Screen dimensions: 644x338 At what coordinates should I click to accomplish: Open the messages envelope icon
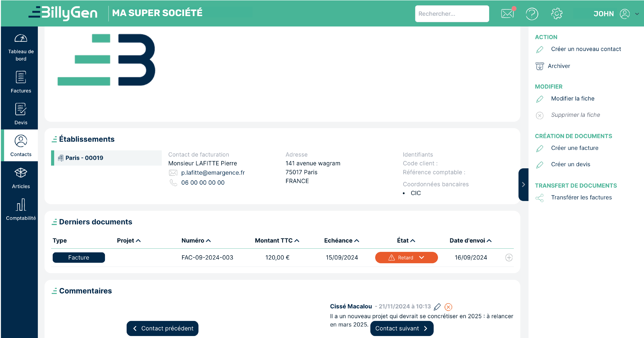click(507, 13)
